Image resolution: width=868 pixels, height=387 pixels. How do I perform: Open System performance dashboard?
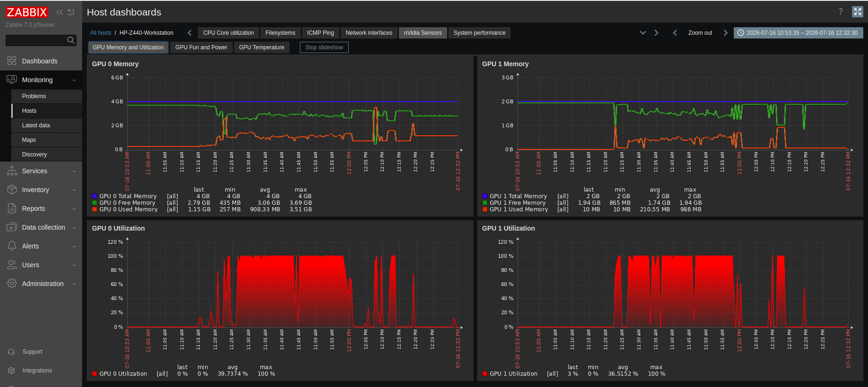pyautogui.click(x=480, y=33)
